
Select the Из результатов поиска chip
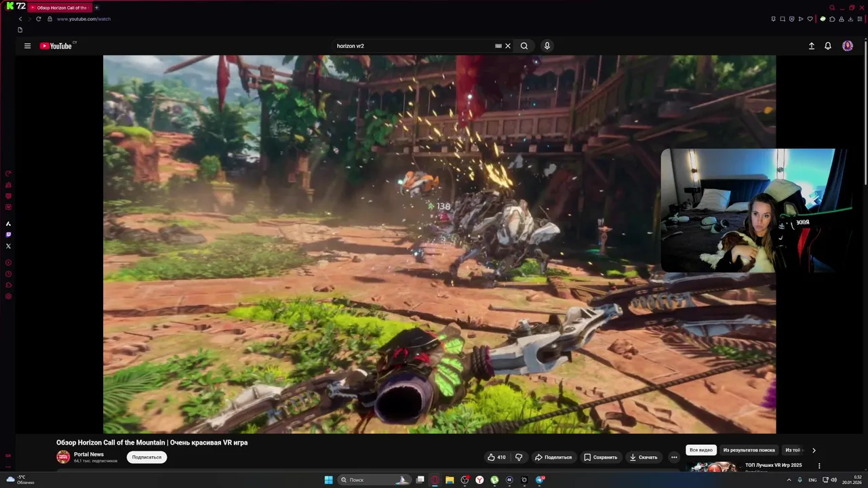point(749,450)
